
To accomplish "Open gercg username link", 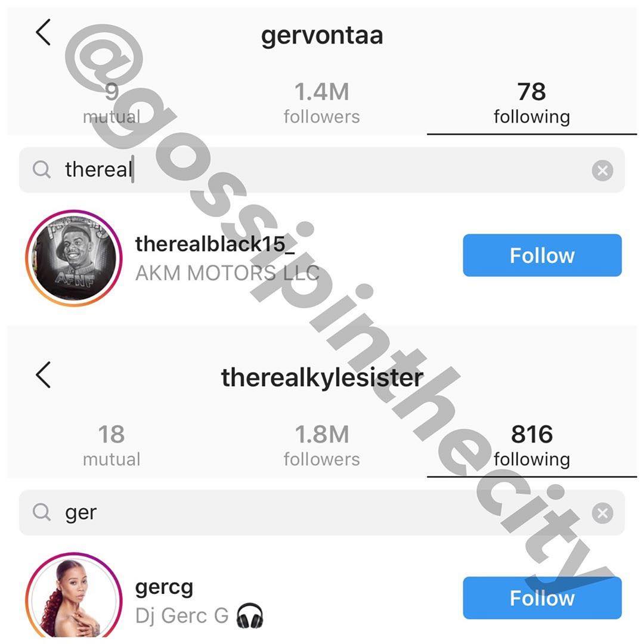I will tap(164, 588).
